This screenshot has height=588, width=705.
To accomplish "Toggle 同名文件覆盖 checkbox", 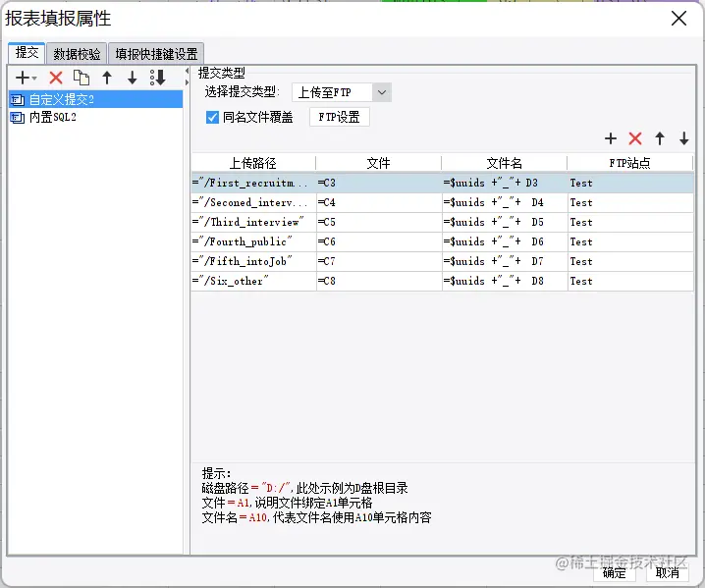I will (212, 118).
